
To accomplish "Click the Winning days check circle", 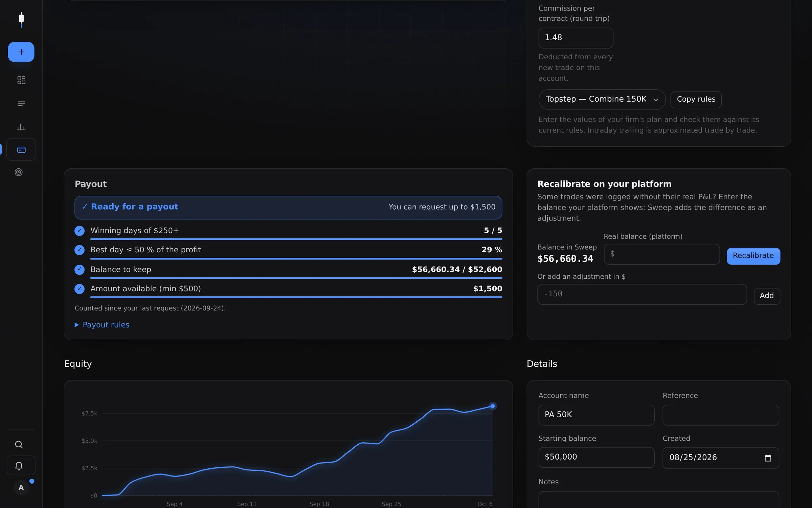I will point(80,231).
